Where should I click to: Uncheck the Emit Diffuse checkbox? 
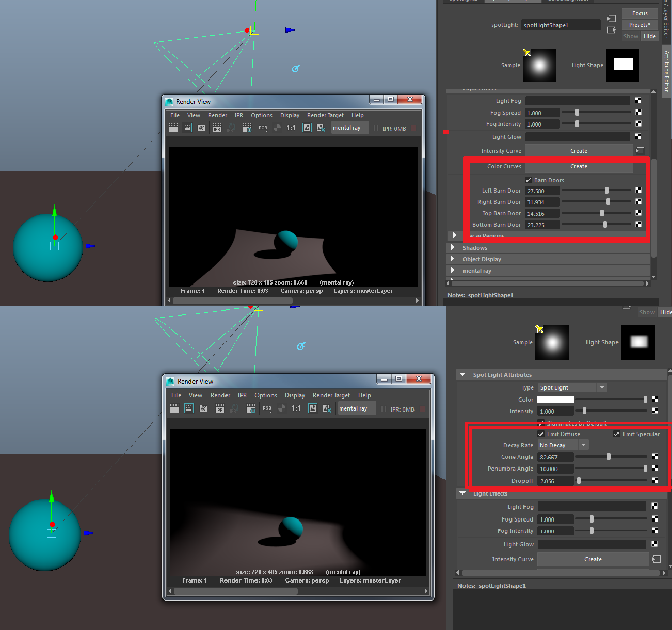coord(541,434)
